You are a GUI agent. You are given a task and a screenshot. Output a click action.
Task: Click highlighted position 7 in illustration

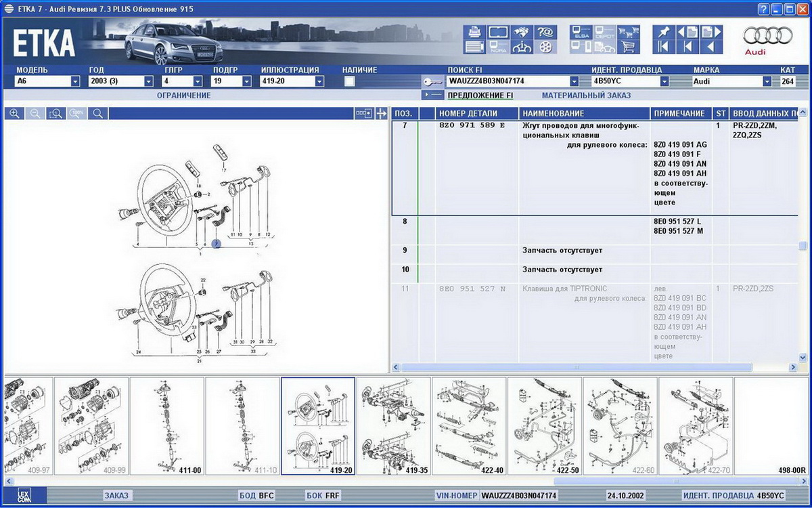coord(216,243)
